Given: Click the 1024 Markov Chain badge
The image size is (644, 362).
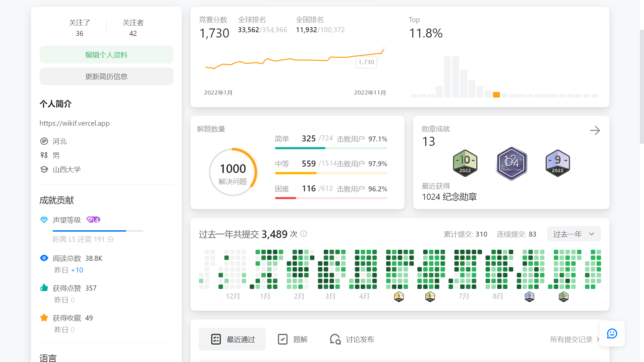Looking at the screenshot, I should click(512, 163).
